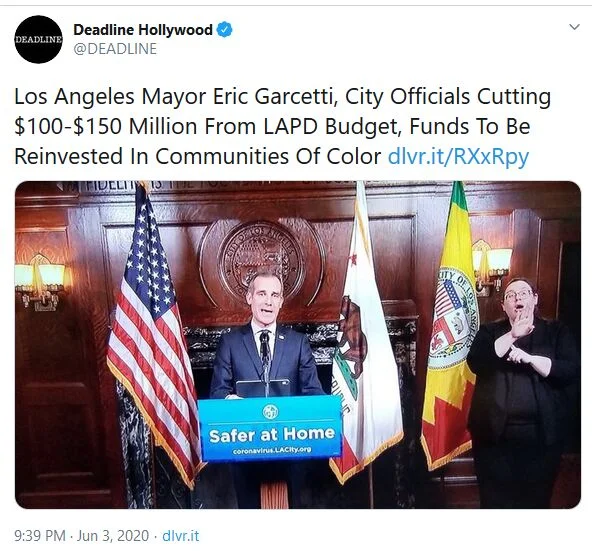Viewport: 592px width, 551px height.
Task: Click the wooden city seal on wall
Action: (261, 261)
